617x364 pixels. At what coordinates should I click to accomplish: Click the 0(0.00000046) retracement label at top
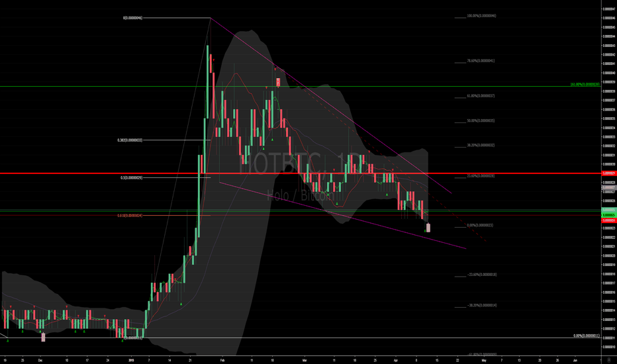132,18
